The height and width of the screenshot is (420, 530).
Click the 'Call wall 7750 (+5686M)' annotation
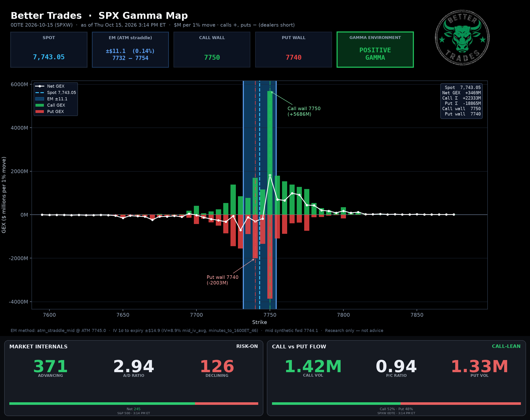[x=304, y=111]
